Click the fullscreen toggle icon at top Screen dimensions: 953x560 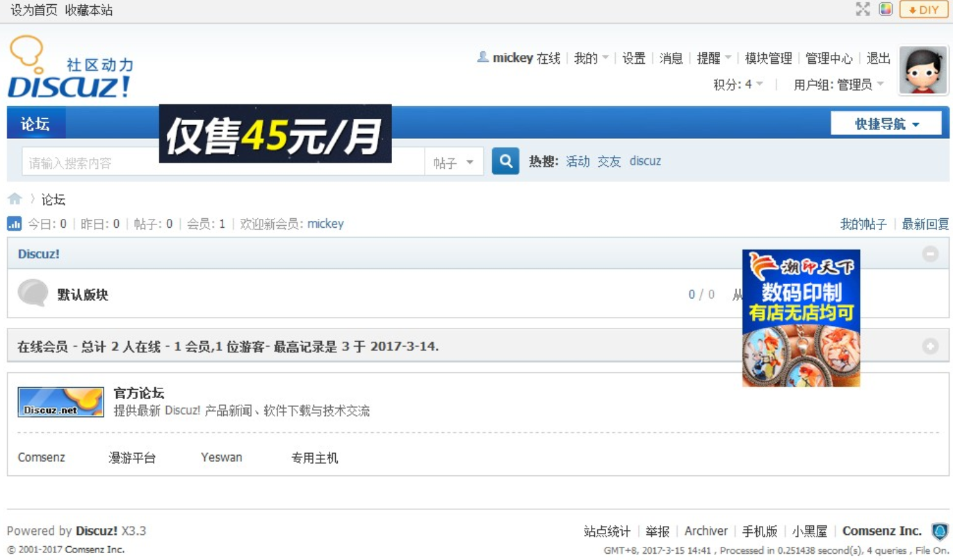tap(863, 9)
